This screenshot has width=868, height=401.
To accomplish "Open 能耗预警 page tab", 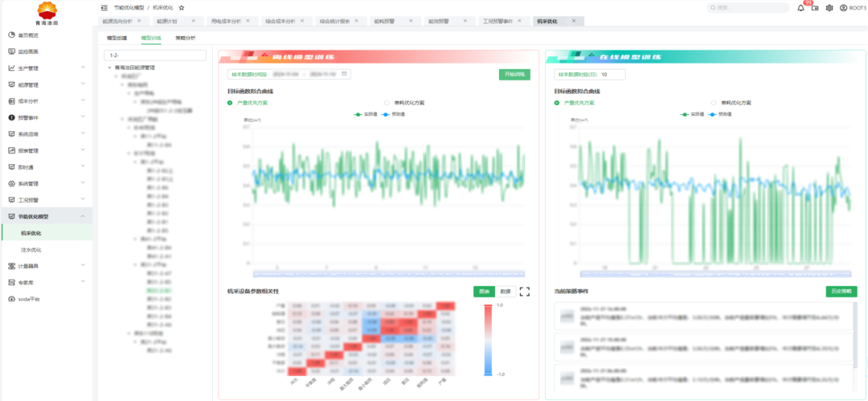I will tap(384, 21).
